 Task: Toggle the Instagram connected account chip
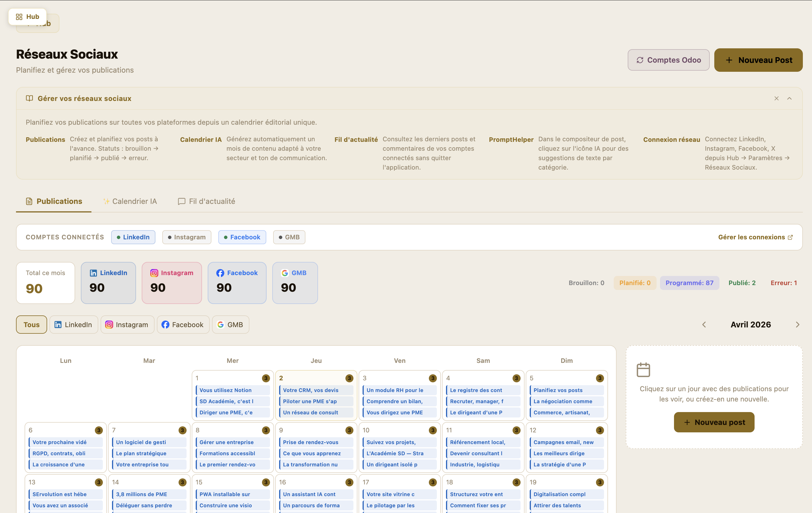coord(187,237)
